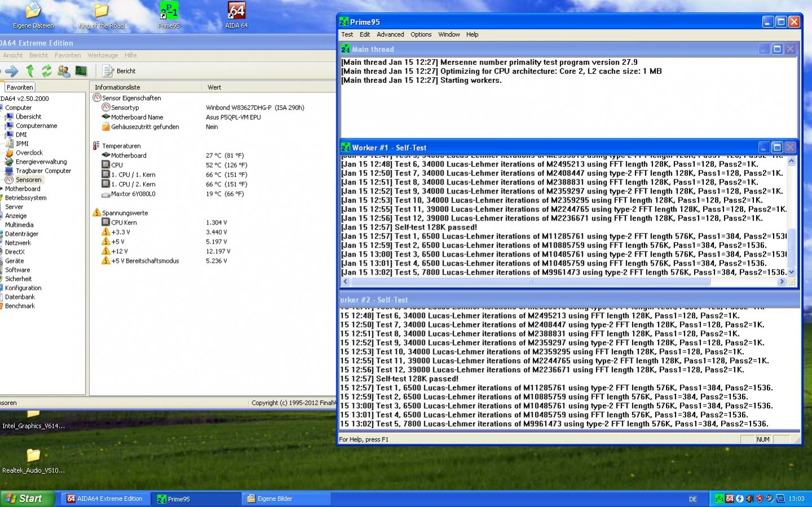Select Betriebssystem category in AIDA64 tree
812x507 pixels.
point(25,198)
